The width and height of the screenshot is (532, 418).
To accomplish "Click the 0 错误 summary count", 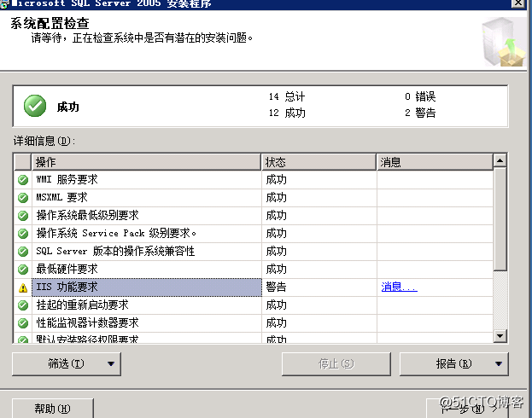I will pyautogui.click(x=420, y=96).
